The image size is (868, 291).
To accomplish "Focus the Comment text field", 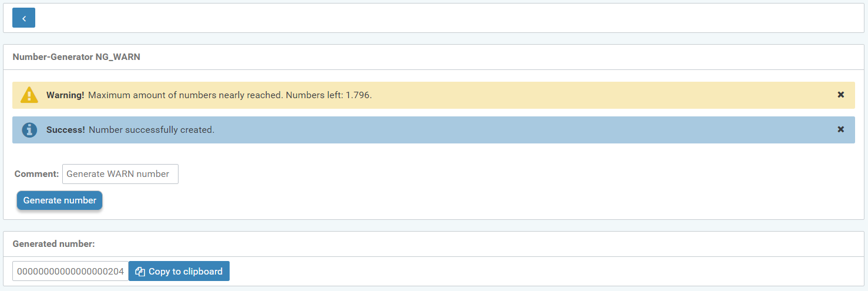I will pyautogui.click(x=120, y=174).
